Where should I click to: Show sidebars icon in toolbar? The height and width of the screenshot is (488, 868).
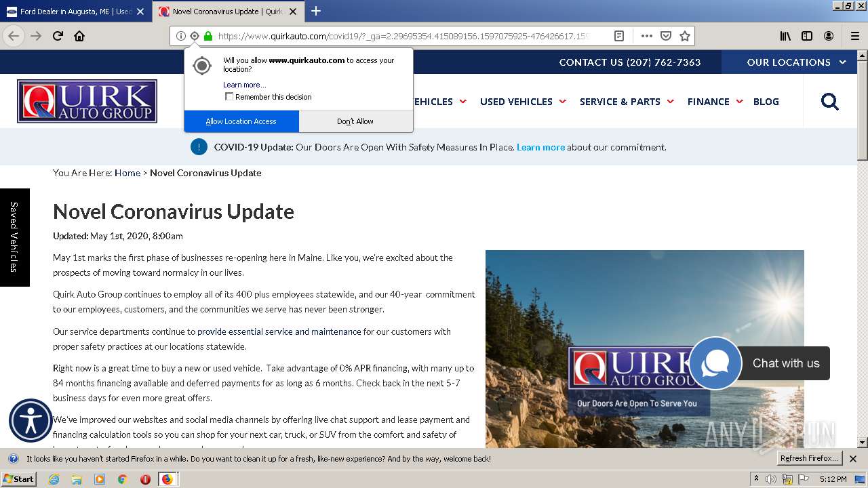(x=807, y=36)
